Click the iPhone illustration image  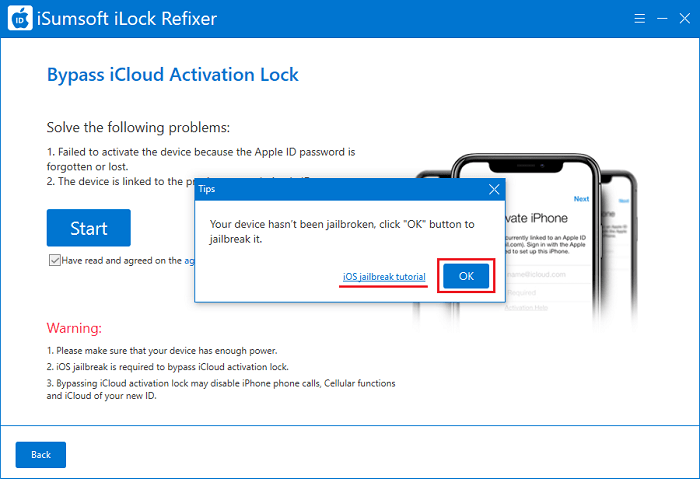(525, 241)
